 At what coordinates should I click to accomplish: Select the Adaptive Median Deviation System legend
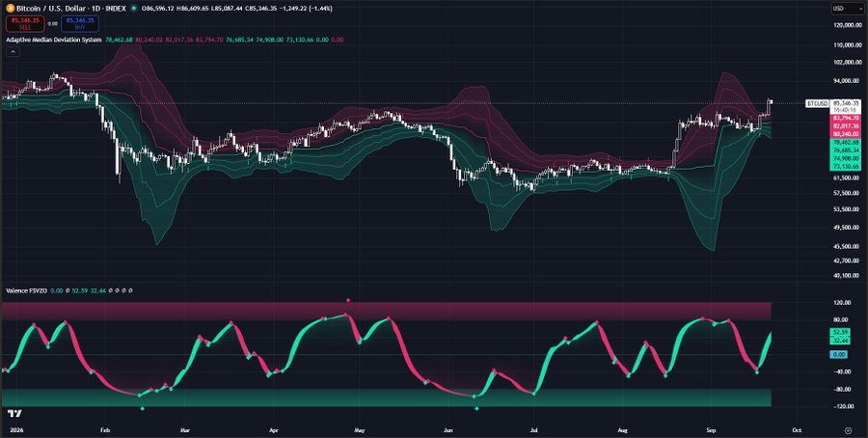point(54,40)
